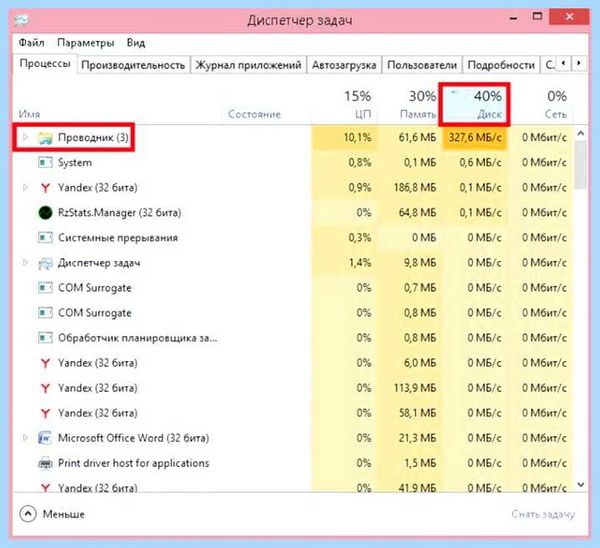Click the 10,1% CPU value
Image resolution: width=600 pixels, height=548 pixels.
(x=357, y=137)
